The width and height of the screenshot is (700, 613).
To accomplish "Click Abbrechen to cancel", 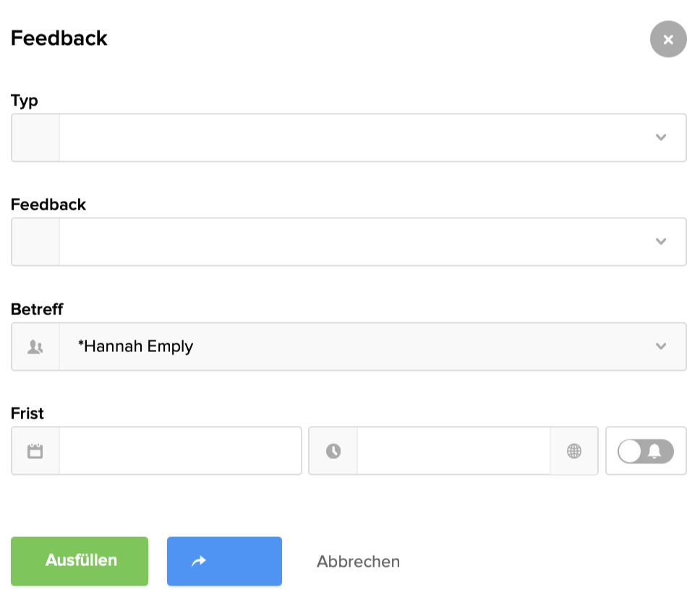I will click(358, 562).
